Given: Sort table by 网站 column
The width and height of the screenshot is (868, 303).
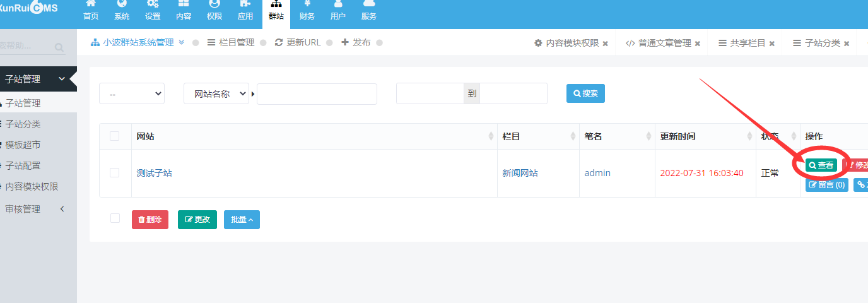Looking at the screenshot, I should (x=314, y=136).
